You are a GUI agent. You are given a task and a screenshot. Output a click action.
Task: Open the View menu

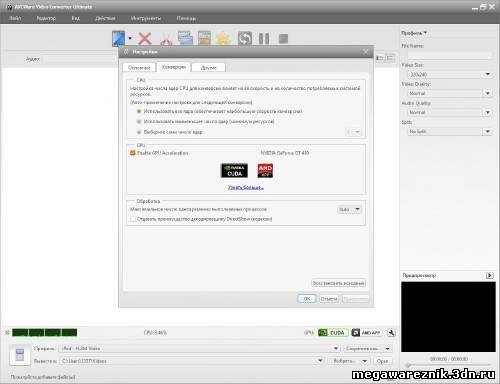76,18
